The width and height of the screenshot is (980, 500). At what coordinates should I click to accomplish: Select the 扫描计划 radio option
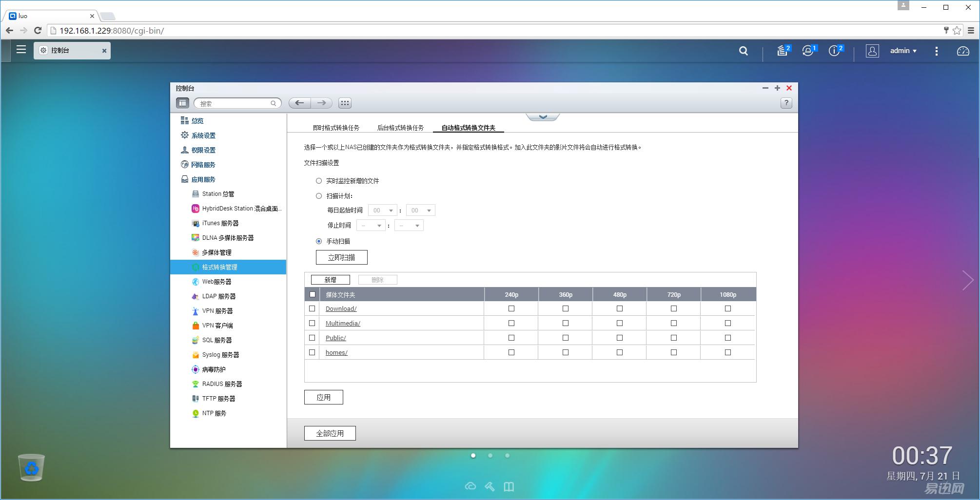319,196
